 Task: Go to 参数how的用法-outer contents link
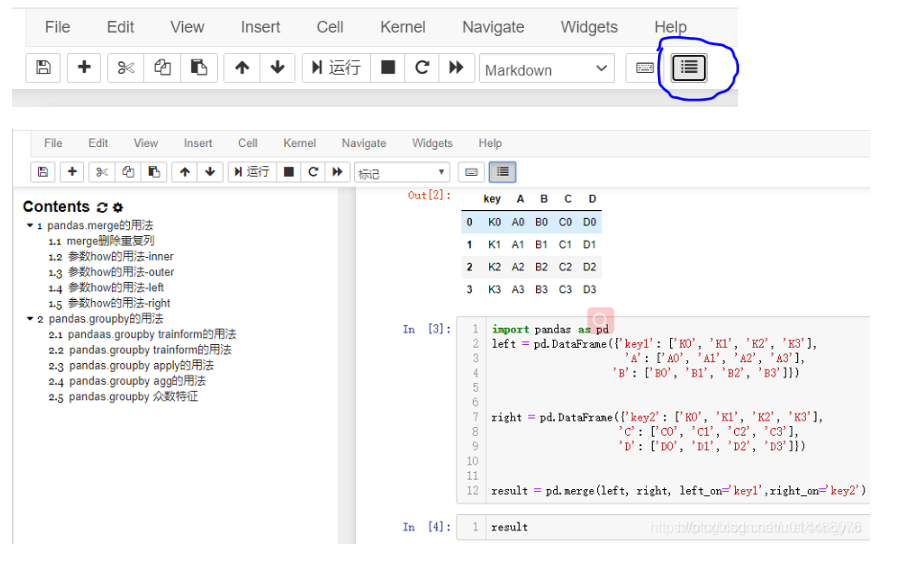[120, 272]
